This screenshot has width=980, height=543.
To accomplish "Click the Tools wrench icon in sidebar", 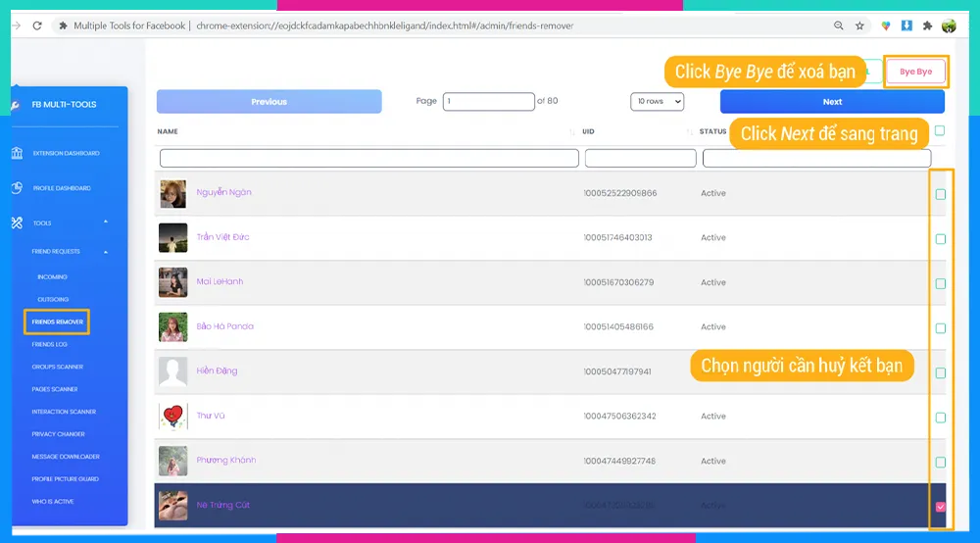I will (17, 222).
